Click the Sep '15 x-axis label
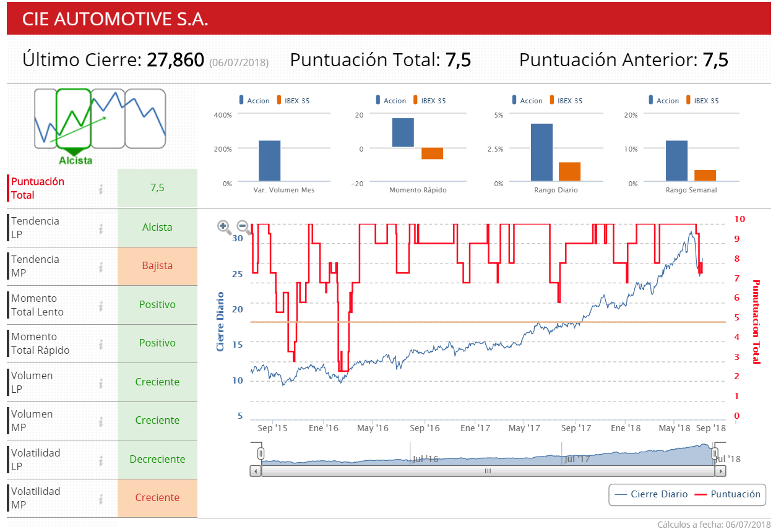 [272, 427]
